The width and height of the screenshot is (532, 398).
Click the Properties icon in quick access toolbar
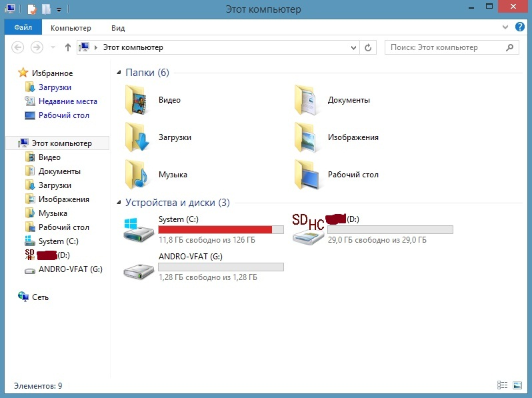(31, 9)
